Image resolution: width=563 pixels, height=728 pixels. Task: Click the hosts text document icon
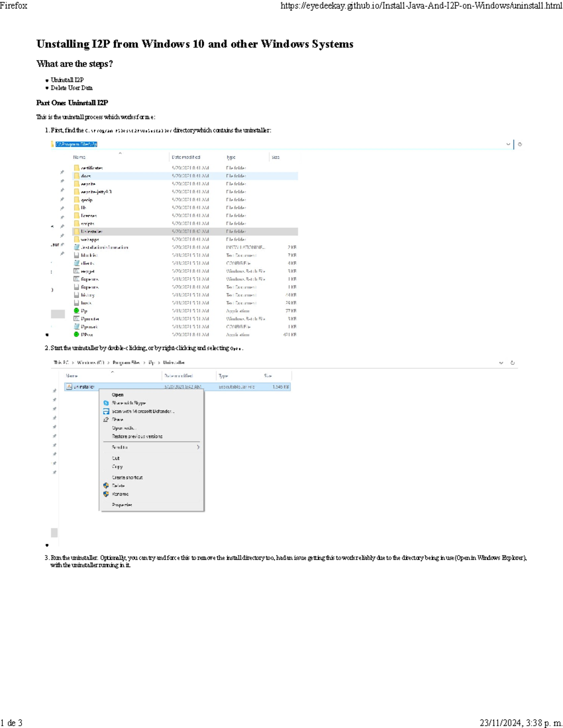tap(76, 303)
